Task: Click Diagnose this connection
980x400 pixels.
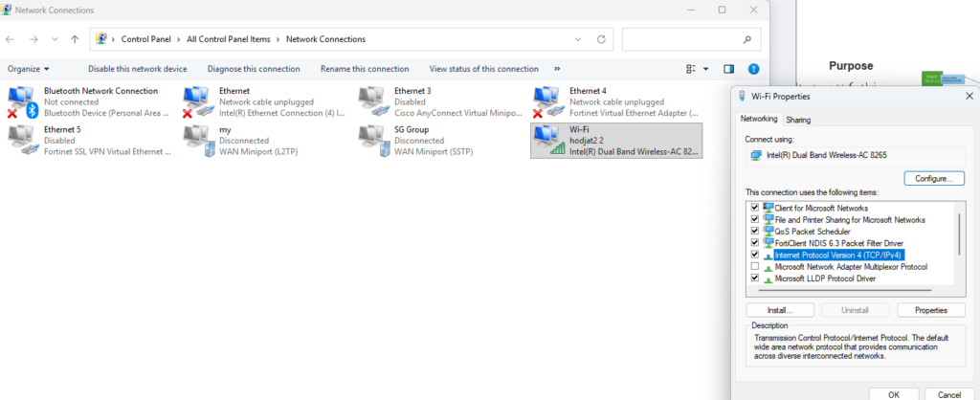Action: point(254,69)
